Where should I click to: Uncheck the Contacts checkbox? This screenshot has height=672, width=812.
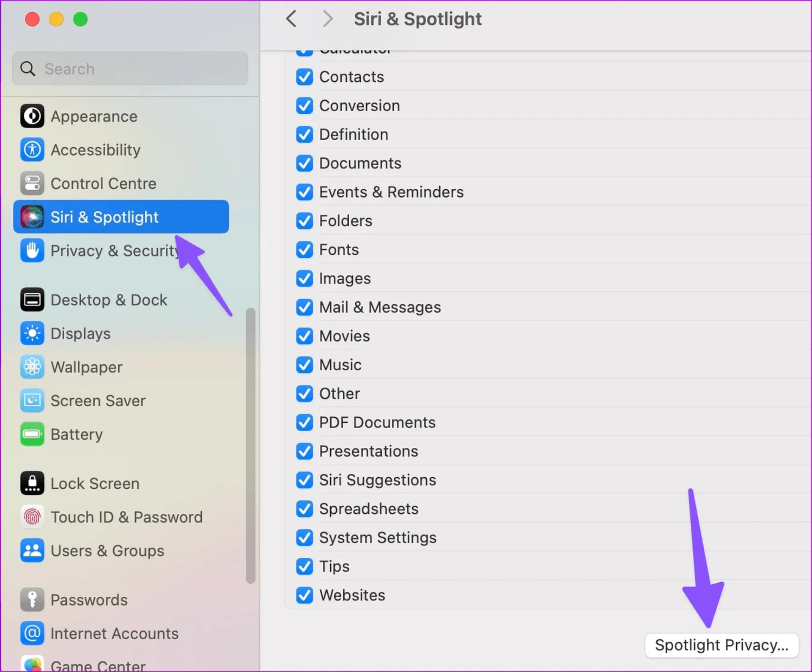(x=304, y=77)
